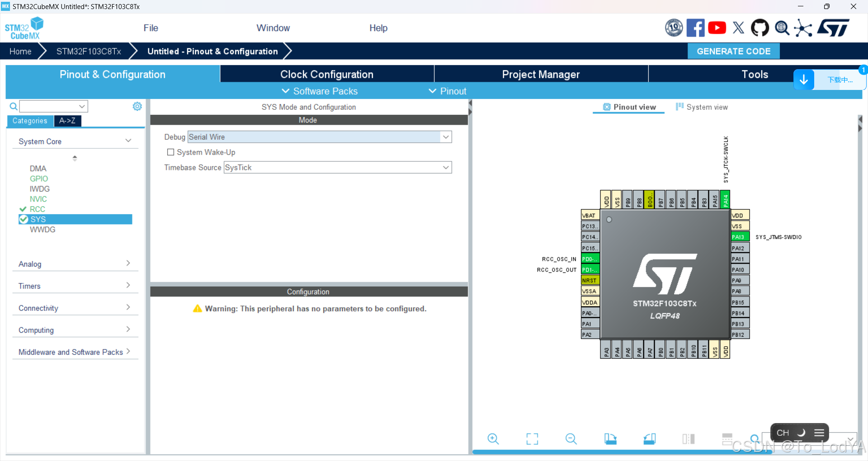The width and height of the screenshot is (868, 461).
Task: Go to Home breadcrumb
Action: click(x=20, y=51)
